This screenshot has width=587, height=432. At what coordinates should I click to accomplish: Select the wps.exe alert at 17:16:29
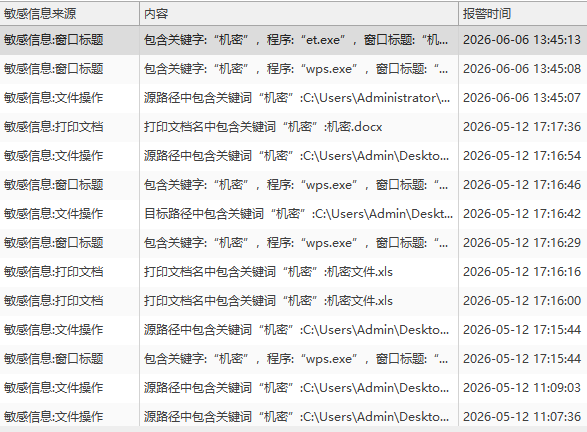coord(294,243)
